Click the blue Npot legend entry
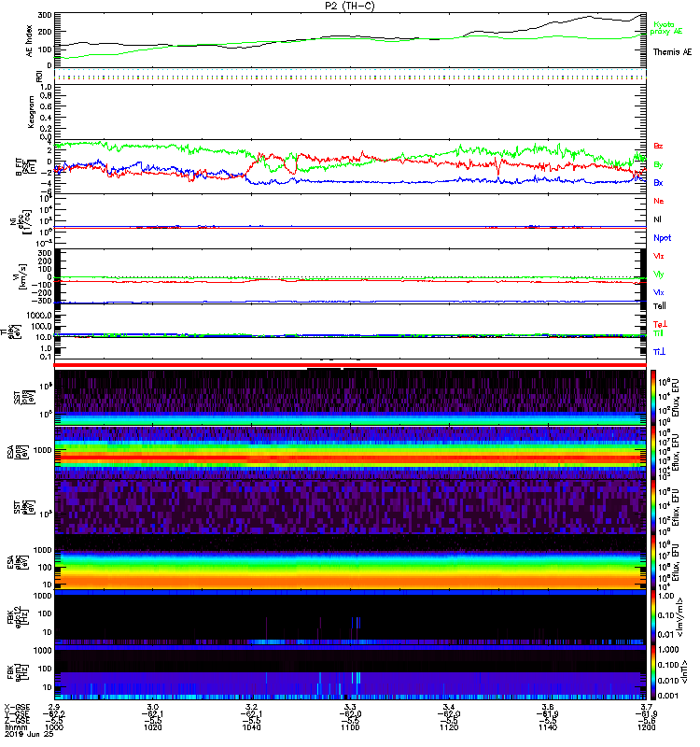The height and width of the screenshot is (747, 700). click(660, 237)
